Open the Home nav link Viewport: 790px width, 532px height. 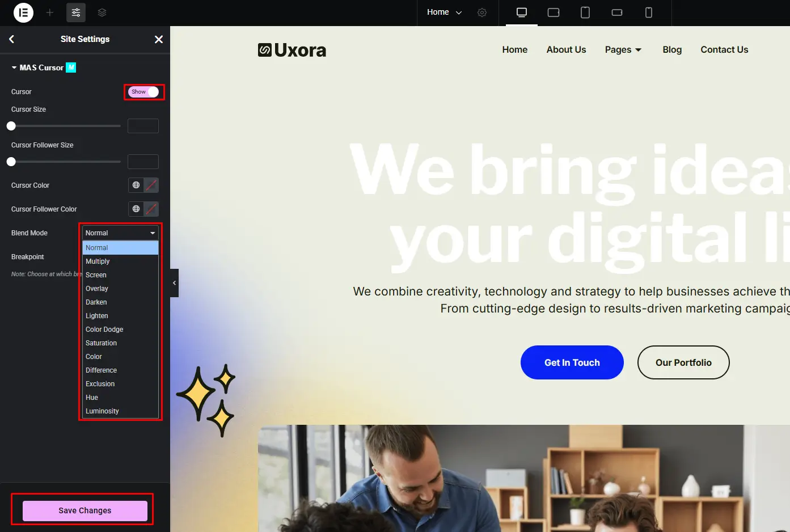(515, 50)
